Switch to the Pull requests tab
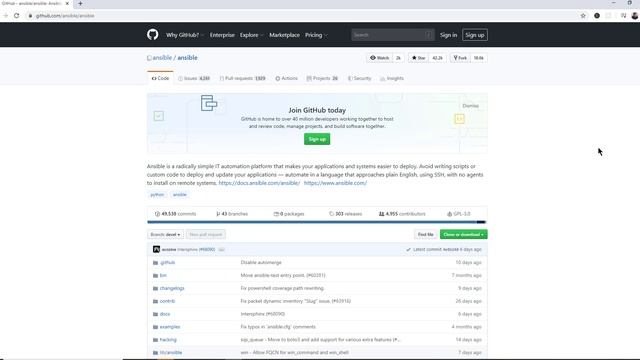 coord(242,78)
